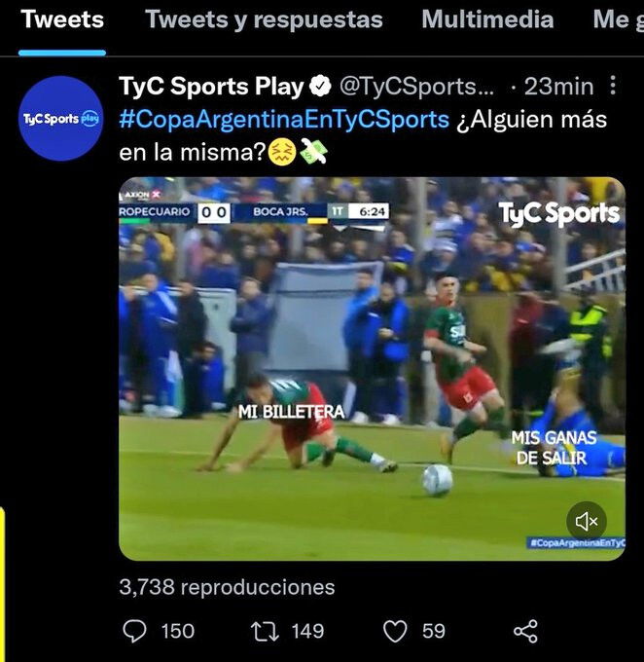Click the @TyCSports handle
The width and height of the screenshot is (644, 662).
click(416, 86)
